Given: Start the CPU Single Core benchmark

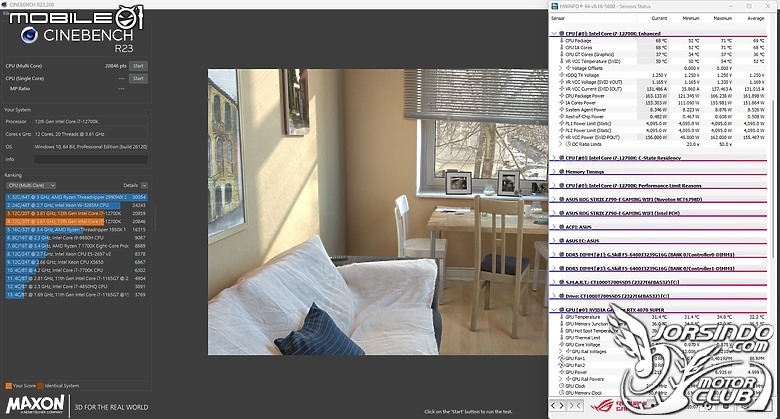Looking at the screenshot, I should pyautogui.click(x=138, y=78).
